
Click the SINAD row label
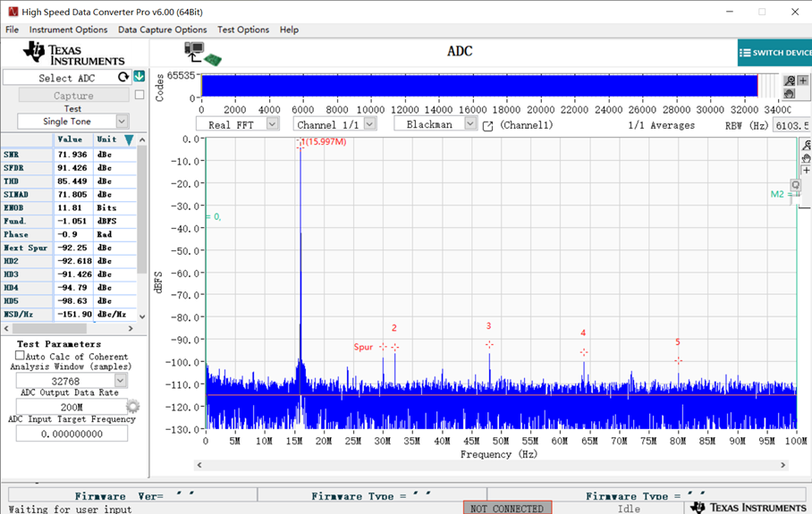[16, 194]
